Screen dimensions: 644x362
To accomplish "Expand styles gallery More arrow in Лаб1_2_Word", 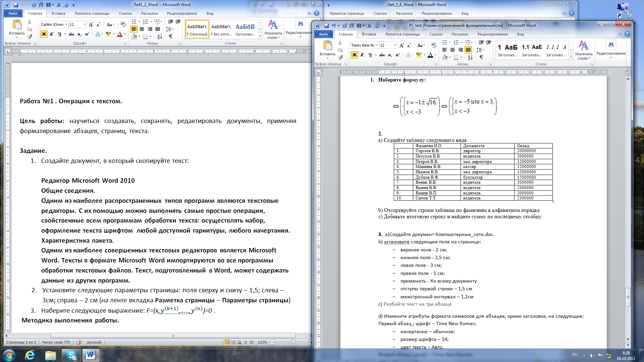I will click(x=260, y=36).
